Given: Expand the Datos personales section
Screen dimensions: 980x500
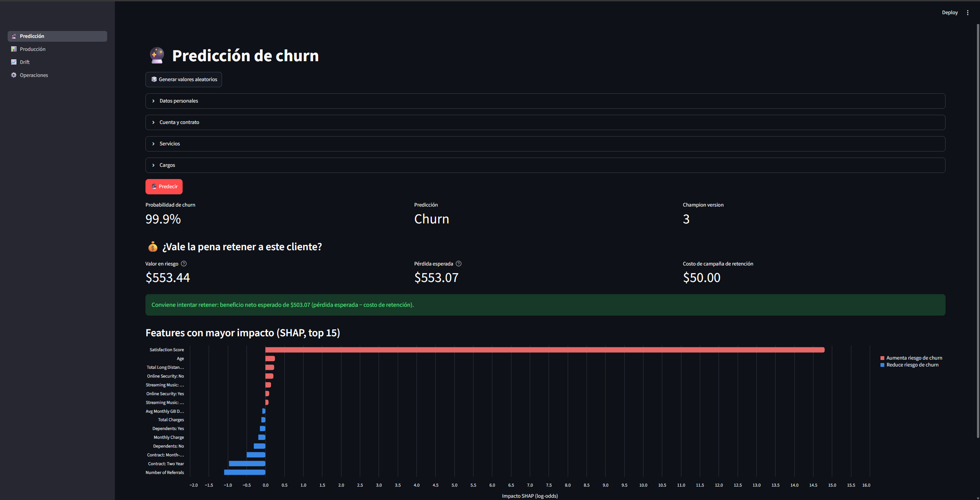Looking at the screenshot, I should [545, 101].
